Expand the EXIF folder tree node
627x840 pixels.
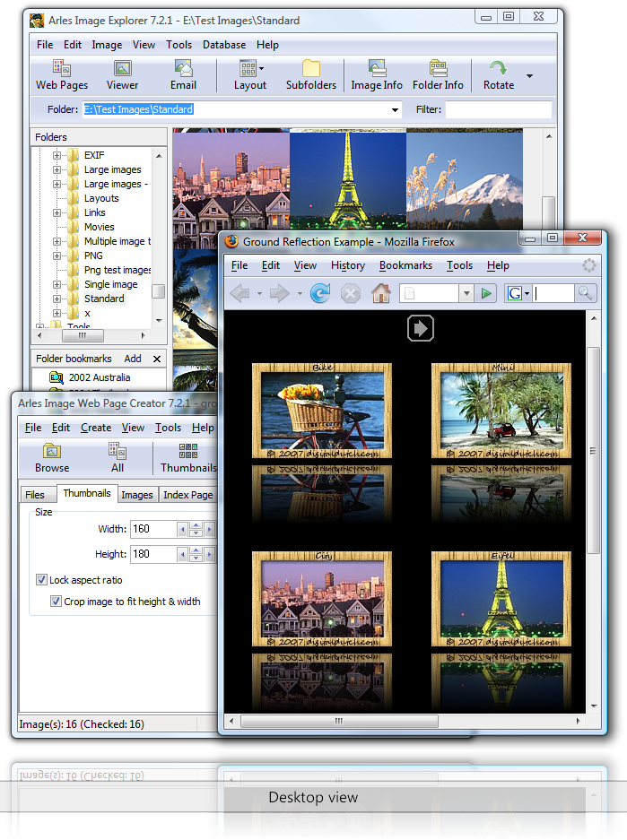pyautogui.click(x=57, y=155)
